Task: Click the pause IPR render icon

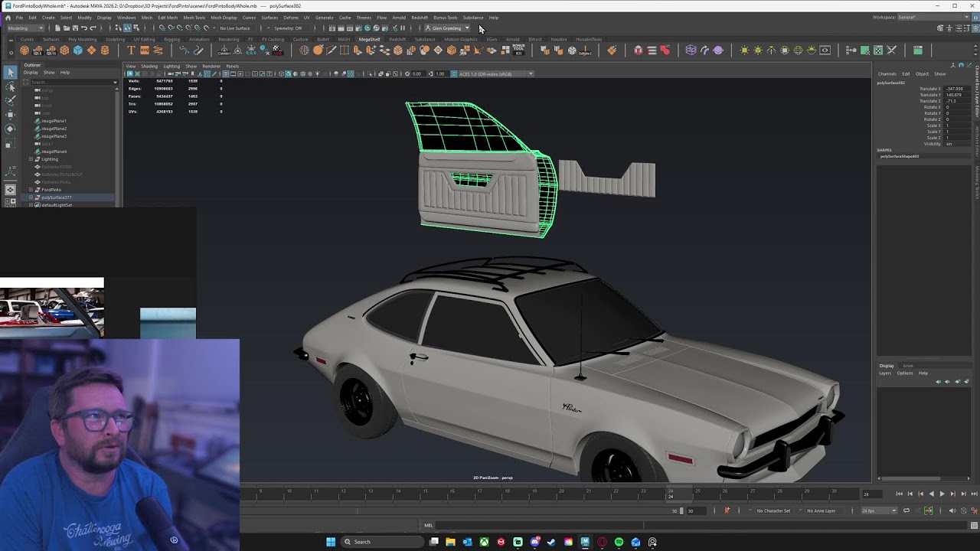Action: pos(403,28)
